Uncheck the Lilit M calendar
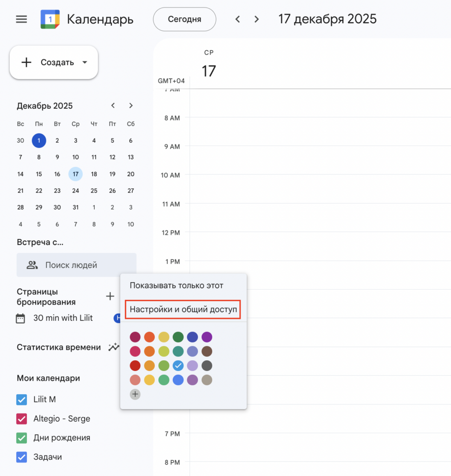The height and width of the screenshot is (476, 451). [x=21, y=399]
